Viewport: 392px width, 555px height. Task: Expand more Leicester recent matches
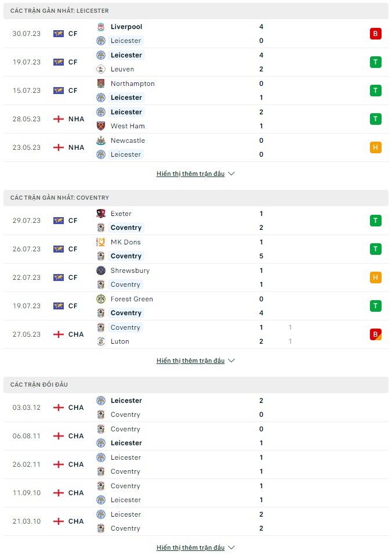coord(195,174)
